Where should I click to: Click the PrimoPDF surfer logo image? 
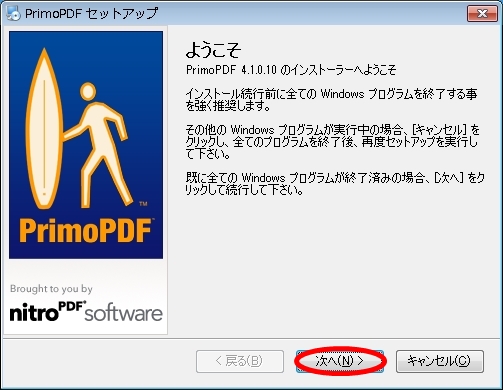point(86,145)
